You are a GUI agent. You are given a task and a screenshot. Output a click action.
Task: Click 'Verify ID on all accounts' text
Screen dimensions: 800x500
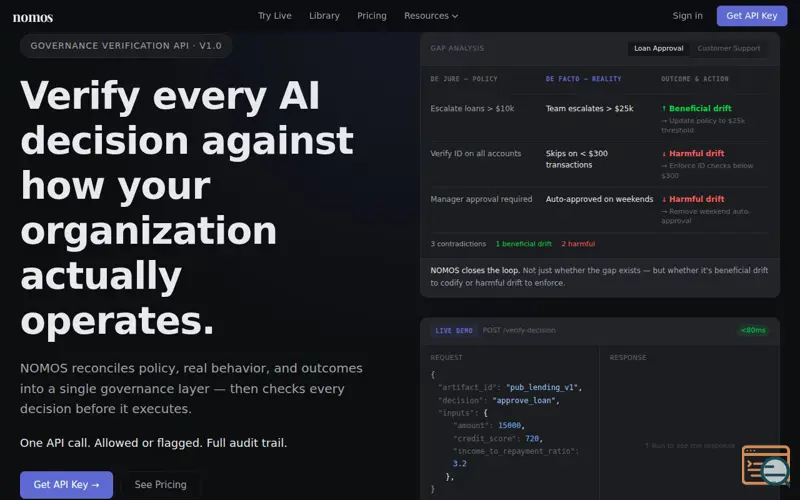(x=476, y=154)
